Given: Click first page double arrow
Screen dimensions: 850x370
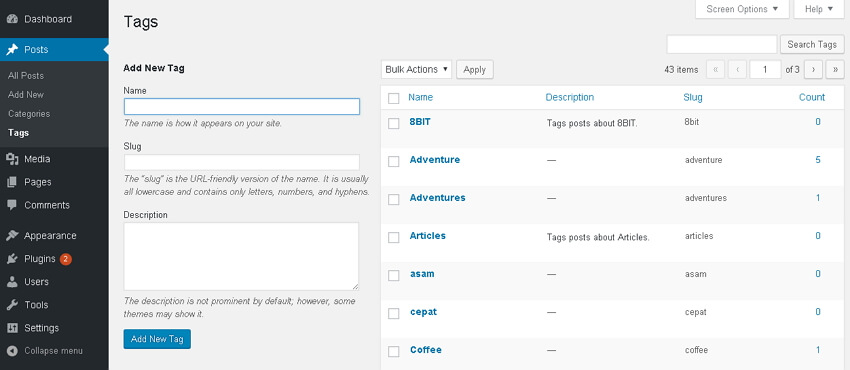Looking at the screenshot, I should [716, 69].
